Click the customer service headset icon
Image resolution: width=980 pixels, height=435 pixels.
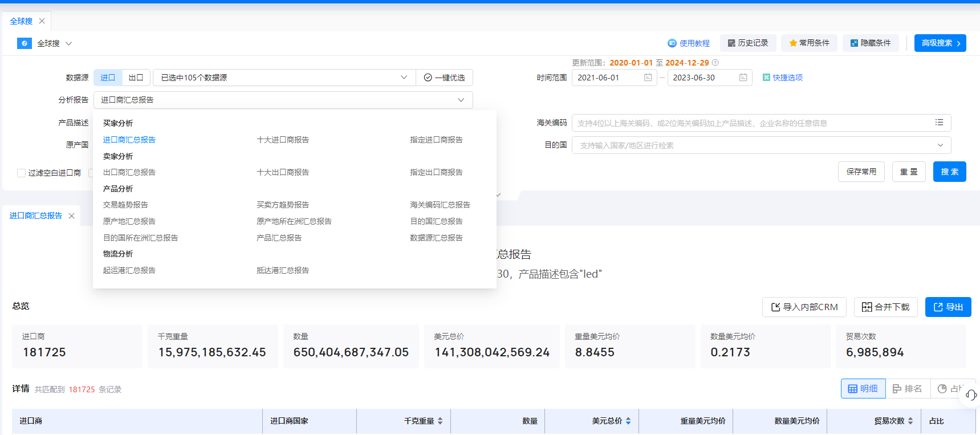pos(971,395)
